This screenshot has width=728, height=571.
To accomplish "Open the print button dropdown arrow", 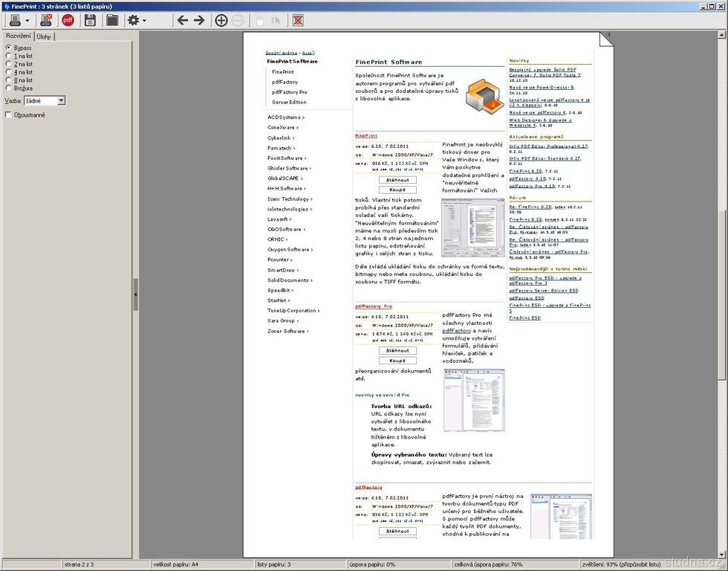I will [x=27, y=21].
